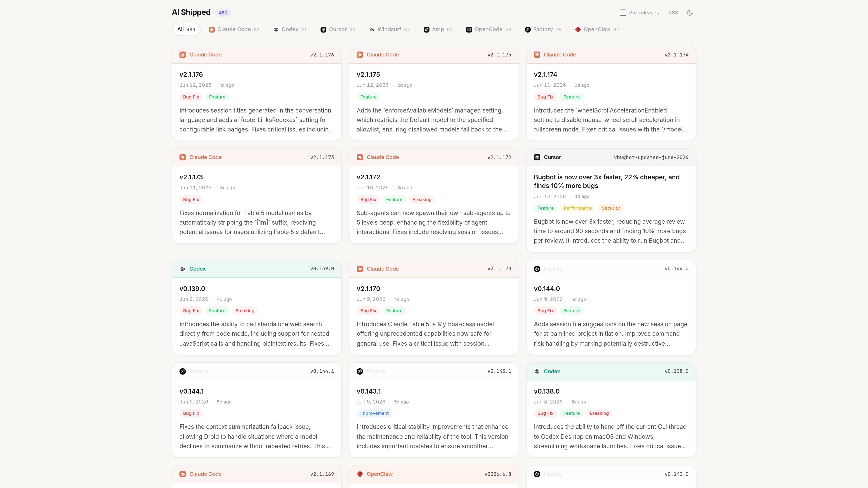Click the Claude Code icon on v2.1.170 card
Image resolution: width=868 pixels, height=488 pixels.
[360, 269]
